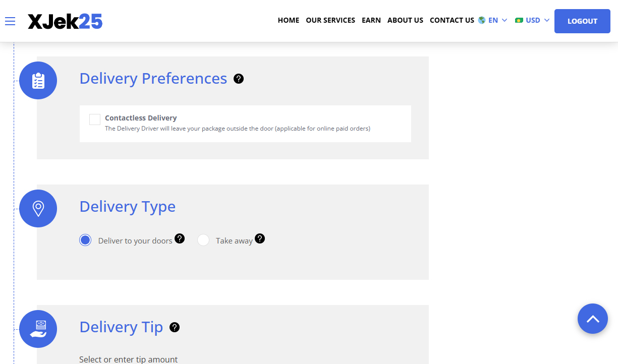The width and height of the screenshot is (618, 364).
Task: Select the Deliver to your doors option
Action: (85, 240)
